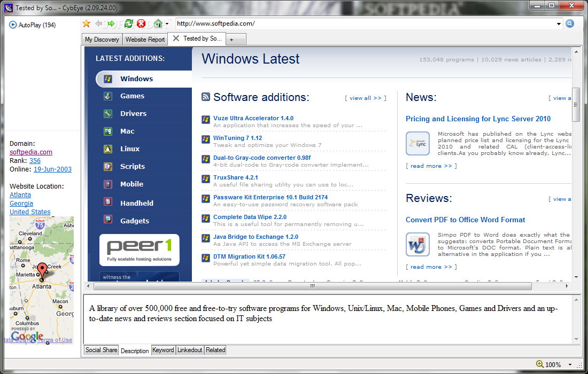The image size is (588, 374).
Task: Open DTM Migration Kit 1.06.57 link
Action: tap(250, 256)
